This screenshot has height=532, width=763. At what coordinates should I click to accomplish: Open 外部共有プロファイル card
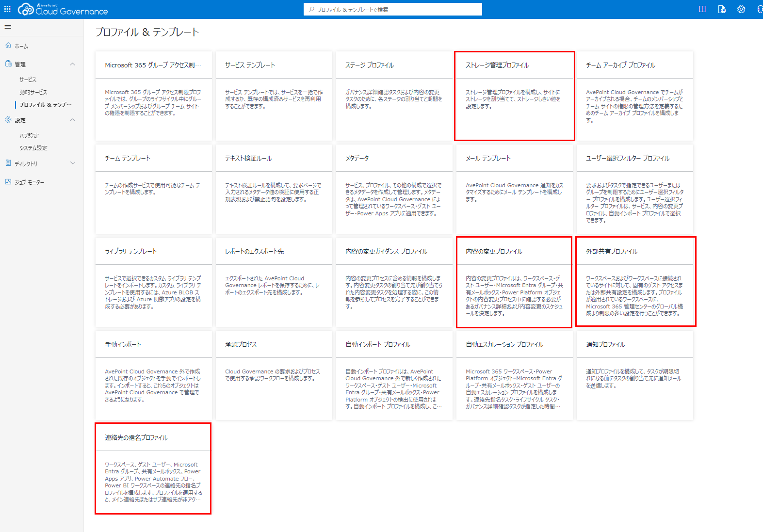coord(634,282)
